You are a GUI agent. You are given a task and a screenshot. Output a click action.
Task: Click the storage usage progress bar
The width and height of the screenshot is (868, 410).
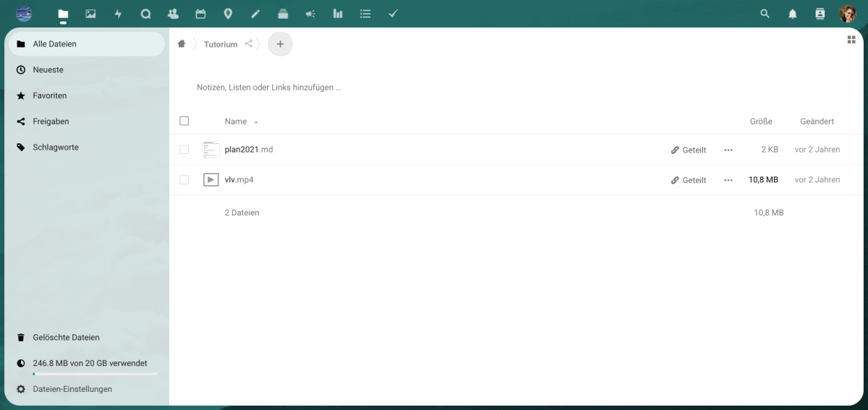click(95, 374)
